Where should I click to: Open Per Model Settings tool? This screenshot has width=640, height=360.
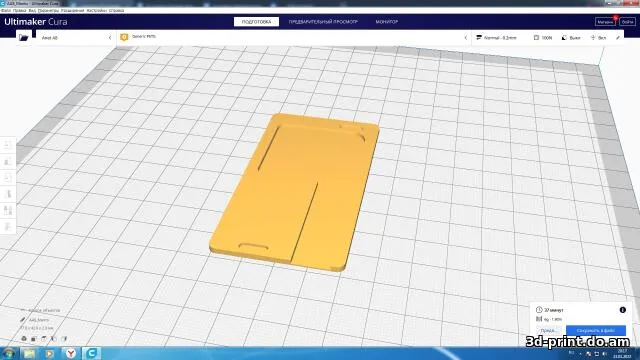[x=8, y=211]
